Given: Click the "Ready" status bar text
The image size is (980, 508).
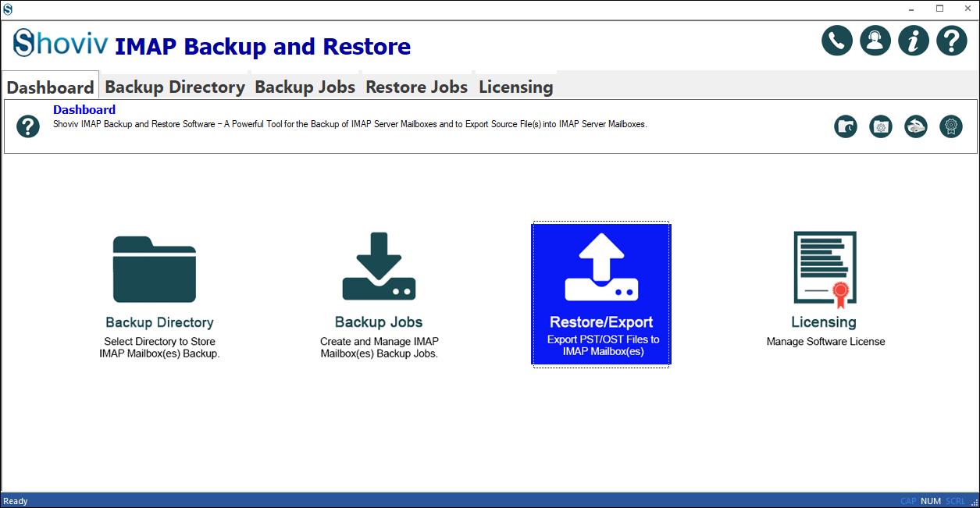Looking at the screenshot, I should click(x=16, y=501).
